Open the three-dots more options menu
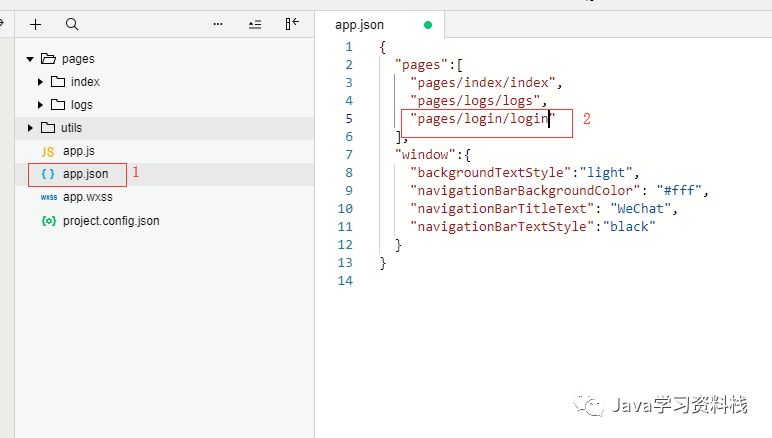This screenshot has width=772, height=438. click(x=218, y=24)
